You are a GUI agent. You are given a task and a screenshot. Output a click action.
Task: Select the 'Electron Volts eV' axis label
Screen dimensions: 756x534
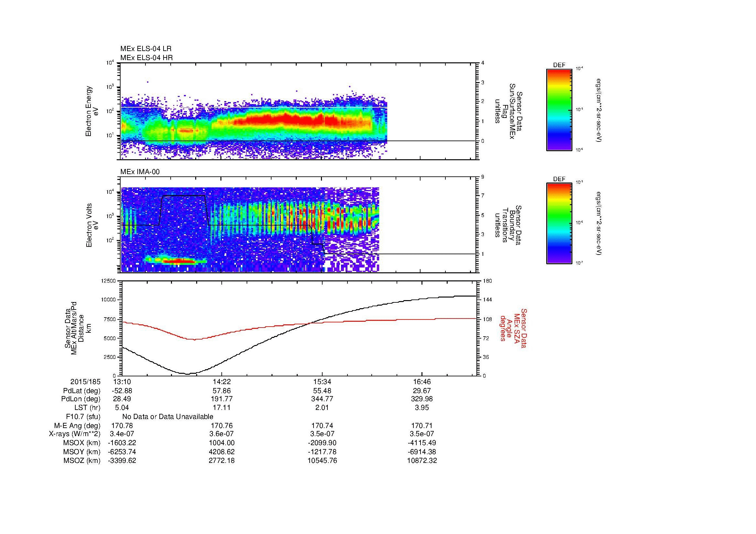click(x=92, y=225)
